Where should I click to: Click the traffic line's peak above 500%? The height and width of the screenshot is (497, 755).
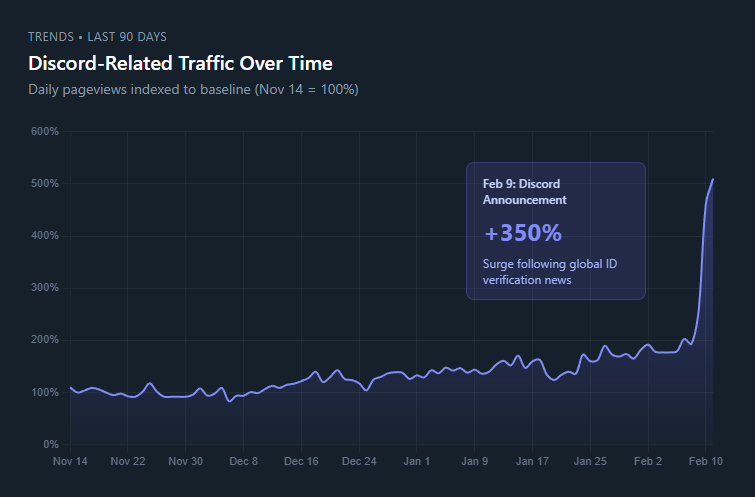[x=712, y=180]
